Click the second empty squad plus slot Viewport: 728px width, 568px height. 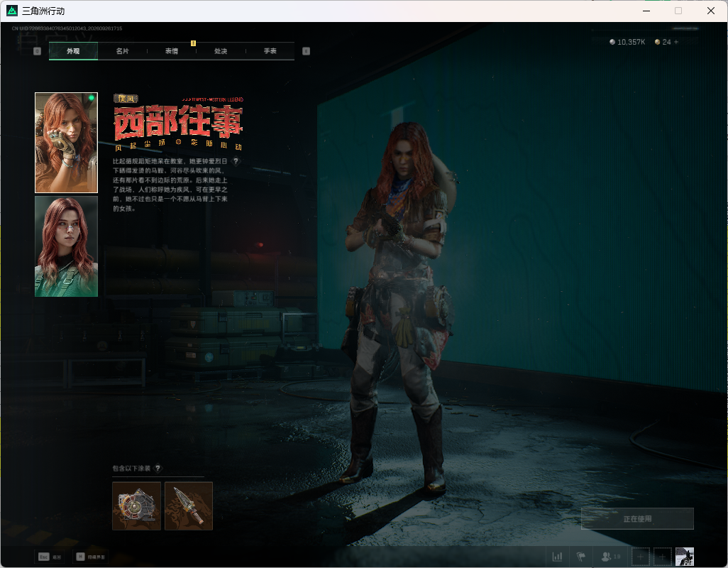click(x=663, y=557)
